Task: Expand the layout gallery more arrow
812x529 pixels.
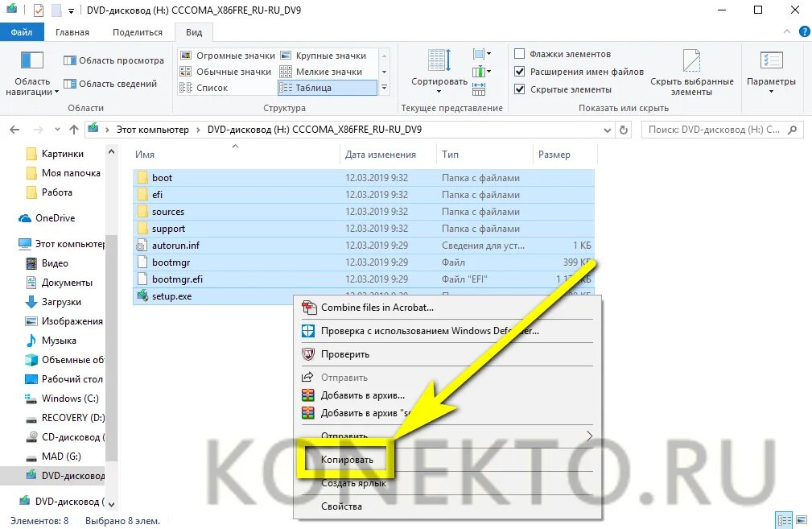Action: (384, 88)
